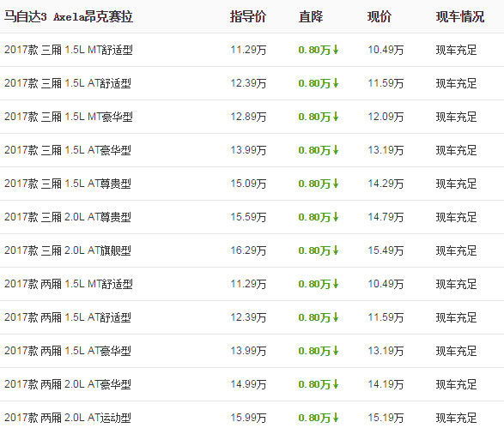Click green down arrow in 三厢 MT舒适型 row
504x434 pixels.
(336, 50)
